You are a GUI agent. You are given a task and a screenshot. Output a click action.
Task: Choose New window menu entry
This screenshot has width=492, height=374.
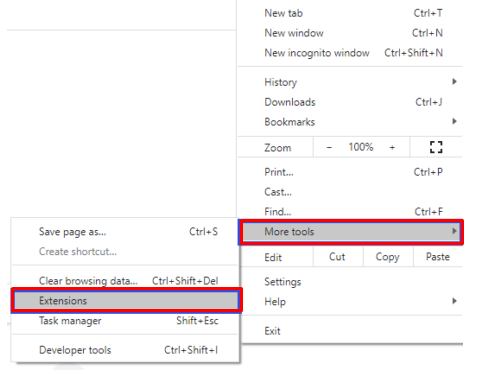coord(350,33)
